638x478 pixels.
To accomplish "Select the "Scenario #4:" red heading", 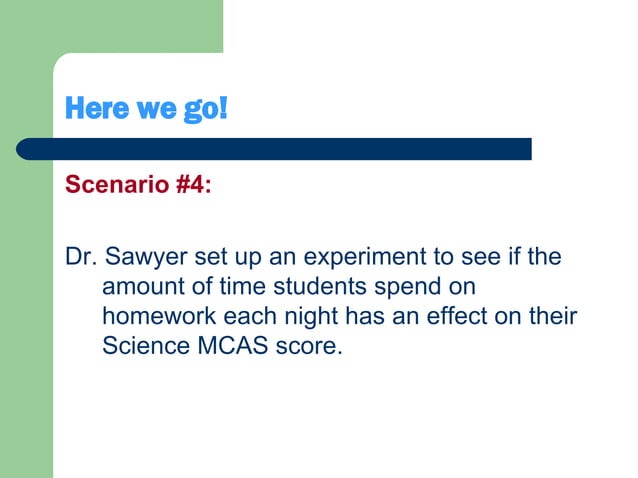I will 138,184.
